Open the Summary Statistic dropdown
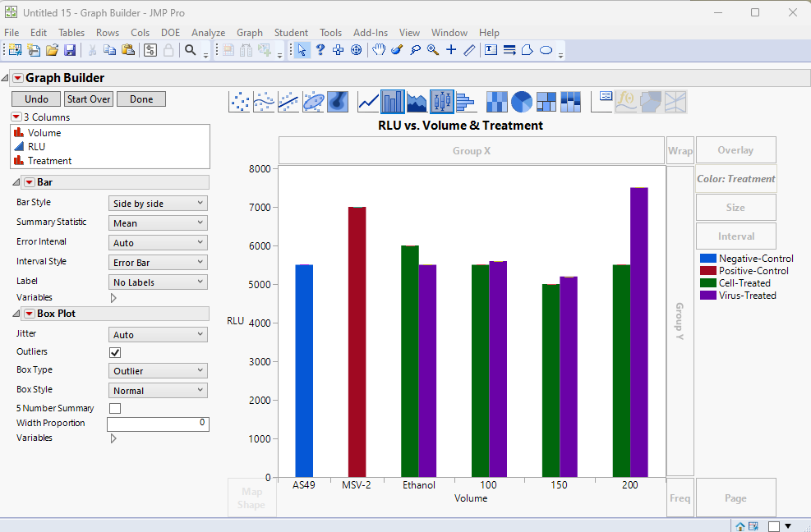The width and height of the screenshot is (811, 532). pyautogui.click(x=158, y=223)
